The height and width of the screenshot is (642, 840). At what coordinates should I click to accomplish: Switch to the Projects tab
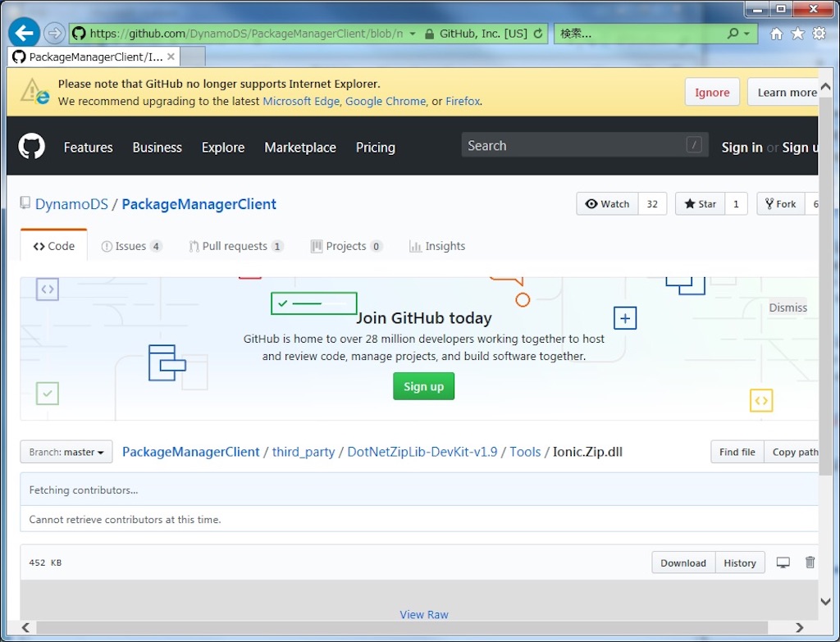(x=346, y=246)
